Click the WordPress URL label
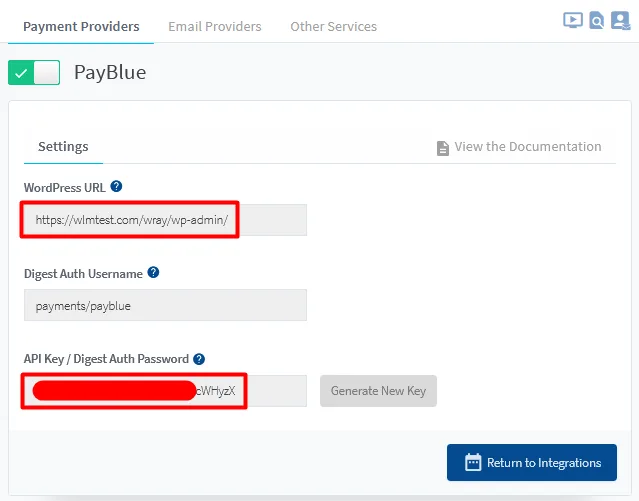The width and height of the screenshot is (639, 501). (x=64, y=188)
